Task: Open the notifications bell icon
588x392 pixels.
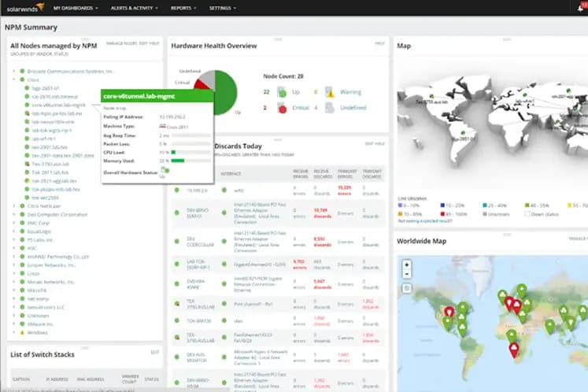Action: click(x=580, y=8)
